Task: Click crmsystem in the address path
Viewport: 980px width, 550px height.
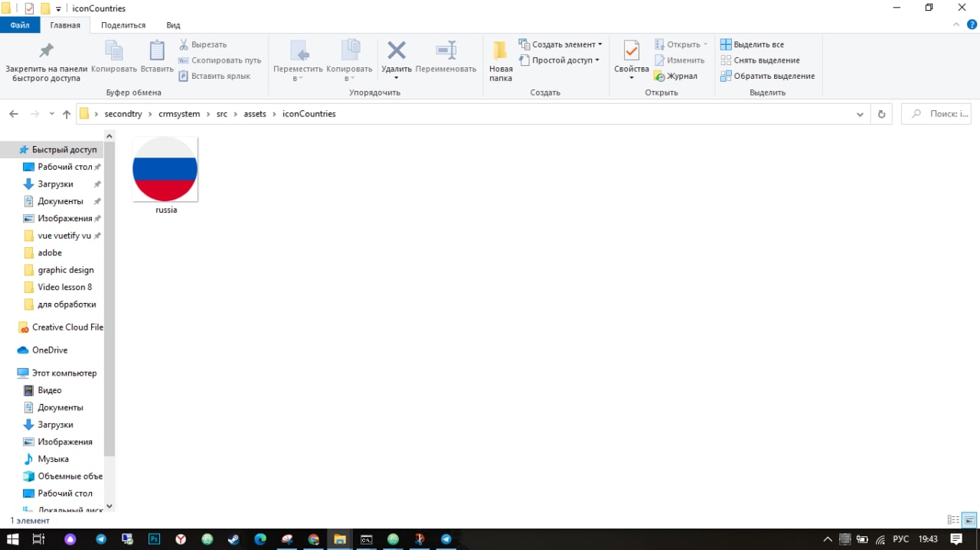Action: [x=179, y=114]
